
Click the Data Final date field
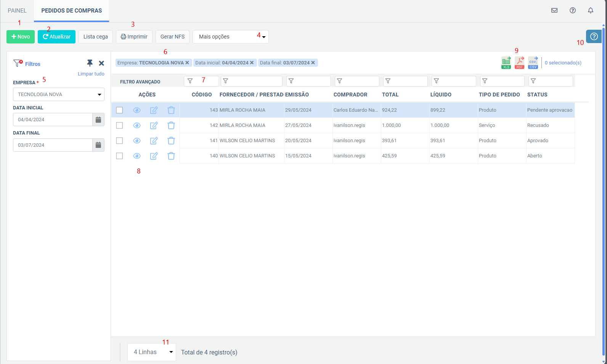pyautogui.click(x=53, y=145)
